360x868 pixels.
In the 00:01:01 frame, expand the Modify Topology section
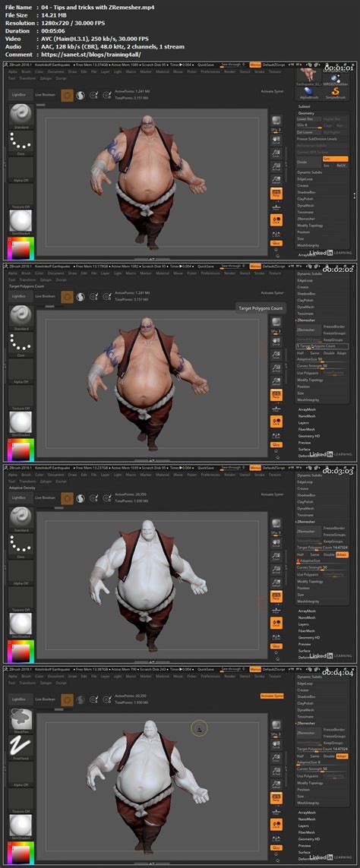tap(310, 226)
